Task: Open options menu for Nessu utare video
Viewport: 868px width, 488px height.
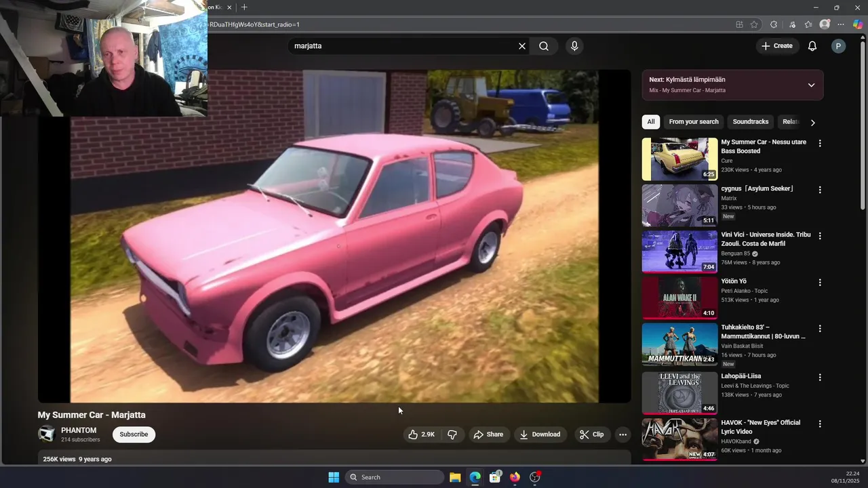Action: [820, 144]
